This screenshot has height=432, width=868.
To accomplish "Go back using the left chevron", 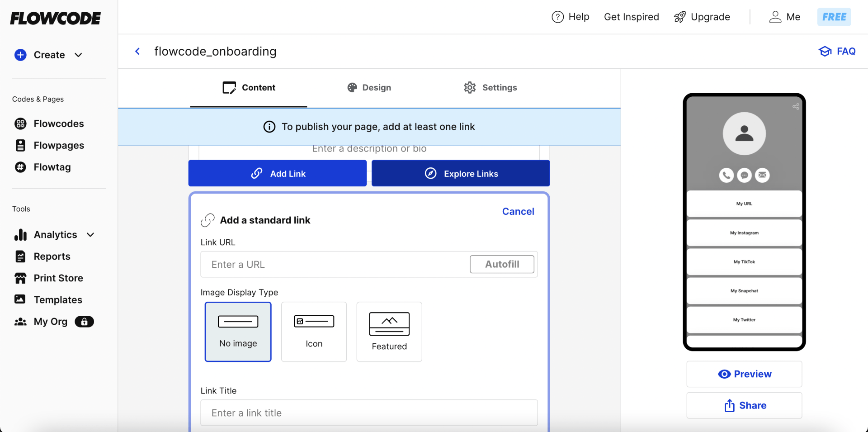I will point(137,51).
